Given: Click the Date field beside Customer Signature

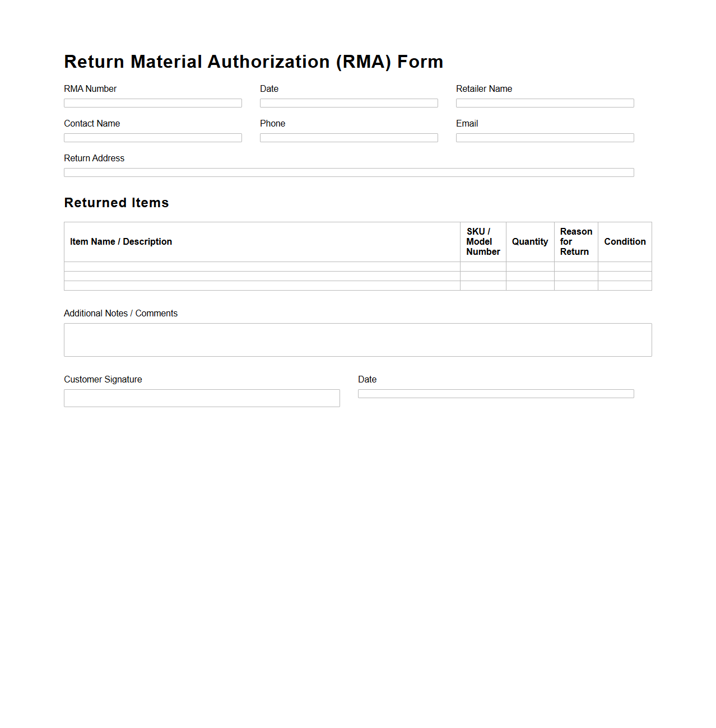Looking at the screenshot, I should click(495, 393).
